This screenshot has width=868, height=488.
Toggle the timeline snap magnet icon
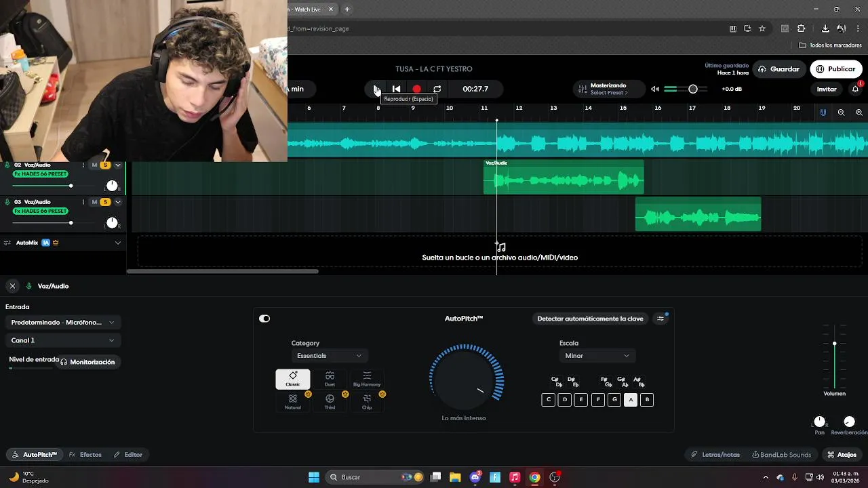pyautogui.click(x=823, y=113)
